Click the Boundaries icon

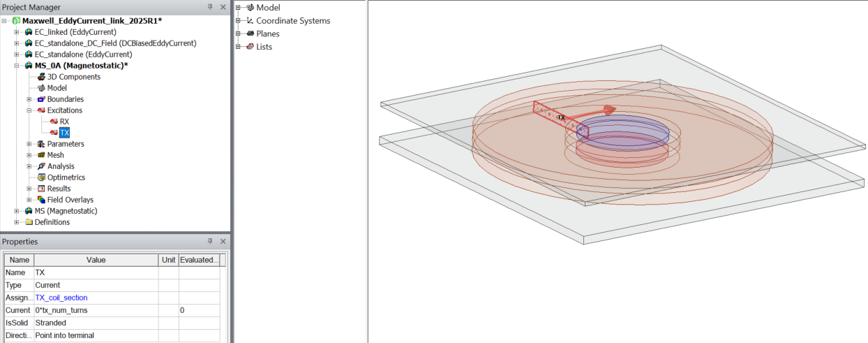pos(41,99)
